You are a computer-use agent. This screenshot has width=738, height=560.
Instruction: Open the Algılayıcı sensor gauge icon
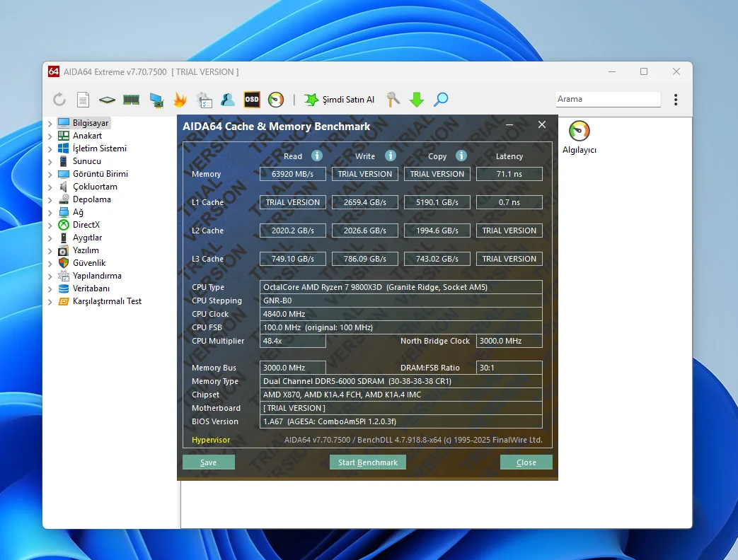579,132
